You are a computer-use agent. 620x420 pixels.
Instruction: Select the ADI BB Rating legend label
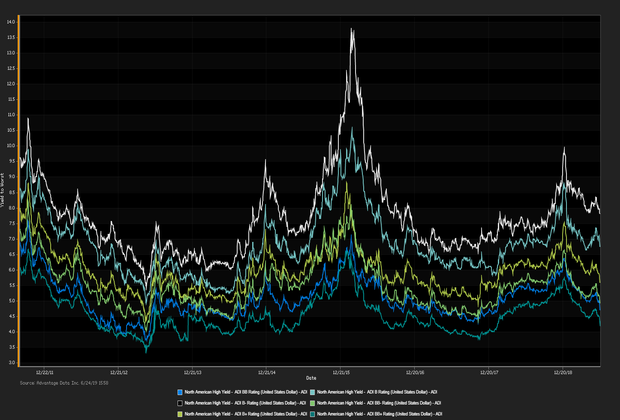pyautogui.click(x=246, y=392)
